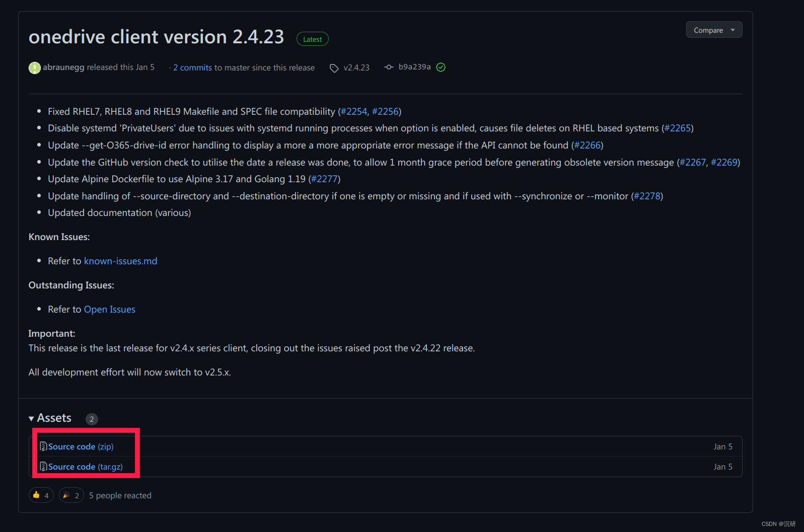
Task: Download Source code (zip)
Action: pyautogui.click(x=81, y=447)
